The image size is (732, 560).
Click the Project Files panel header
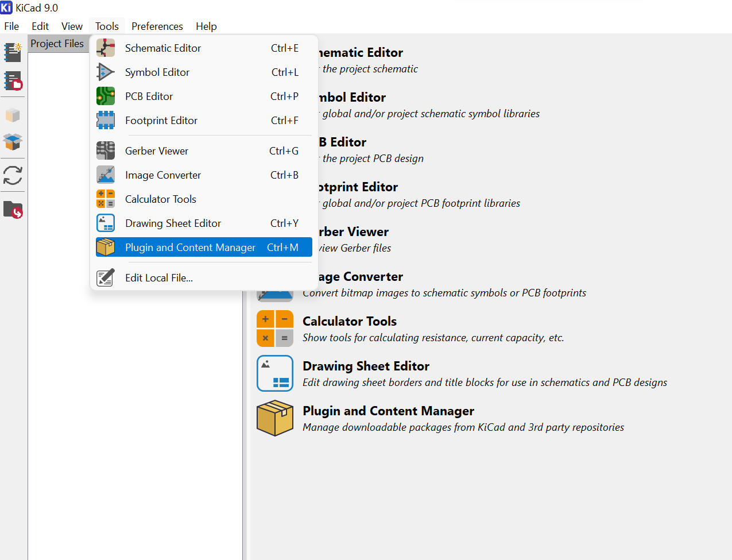click(x=57, y=44)
